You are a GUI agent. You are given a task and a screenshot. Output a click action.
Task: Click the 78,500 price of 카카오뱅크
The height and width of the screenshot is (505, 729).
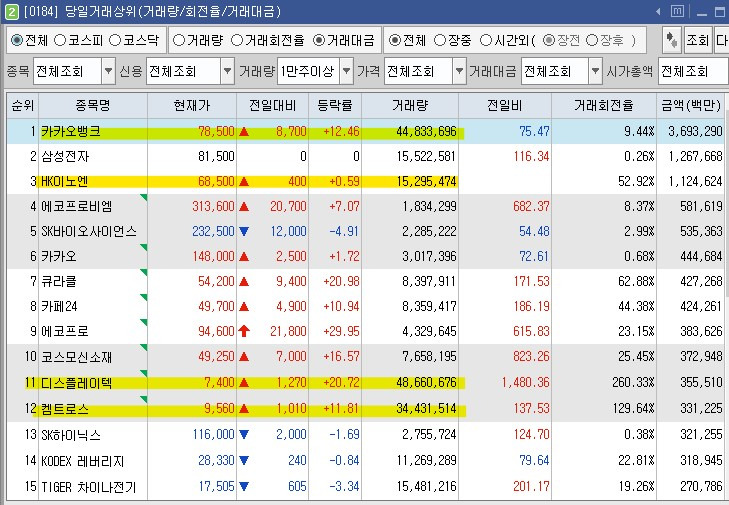tap(216, 131)
